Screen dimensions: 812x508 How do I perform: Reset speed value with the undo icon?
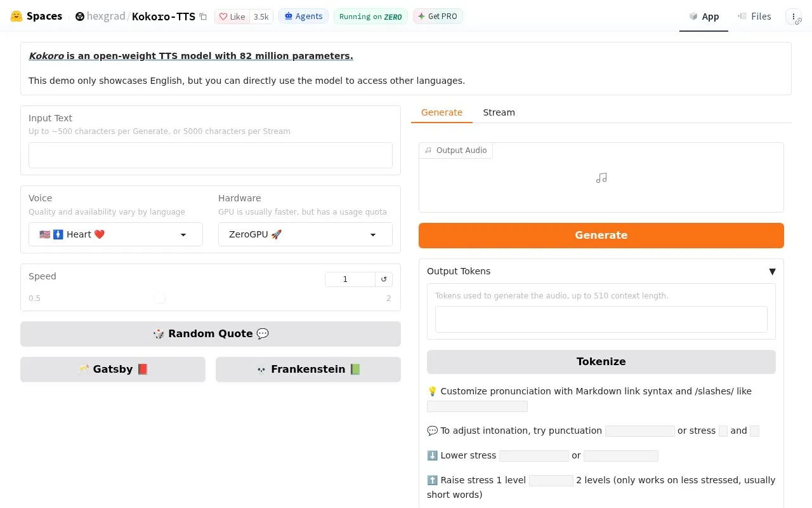coord(384,279)
